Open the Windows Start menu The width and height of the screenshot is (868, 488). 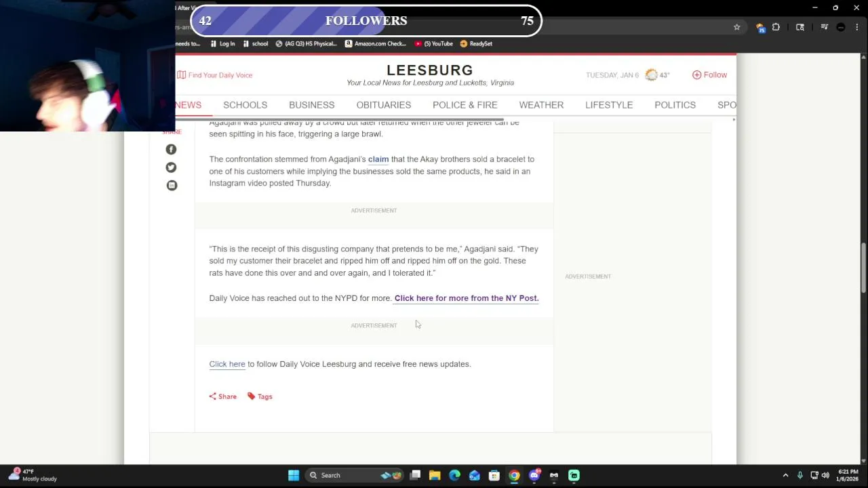point(294,475)
